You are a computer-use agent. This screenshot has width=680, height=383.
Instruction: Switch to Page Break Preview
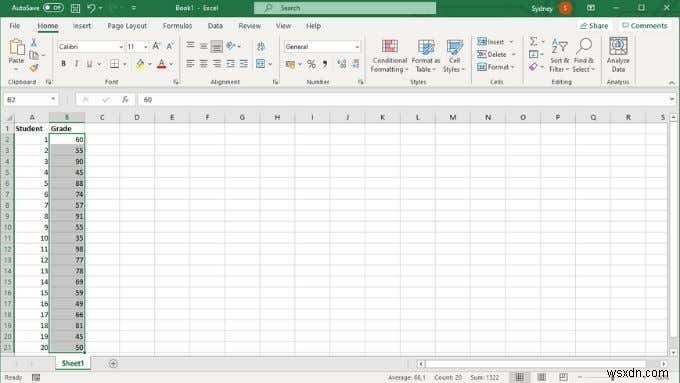click(563, 377)
